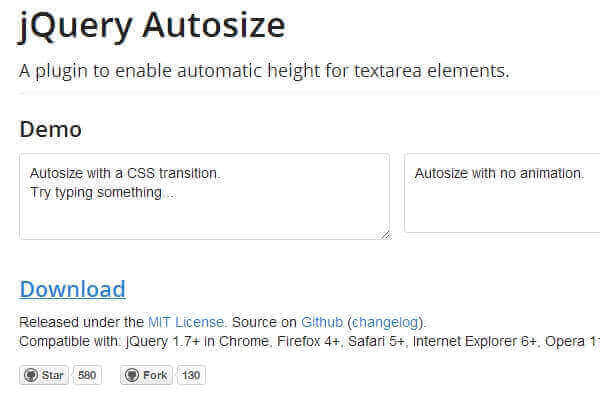Star the repository on GitHub

pyautogui.click(x=44, y=376)
